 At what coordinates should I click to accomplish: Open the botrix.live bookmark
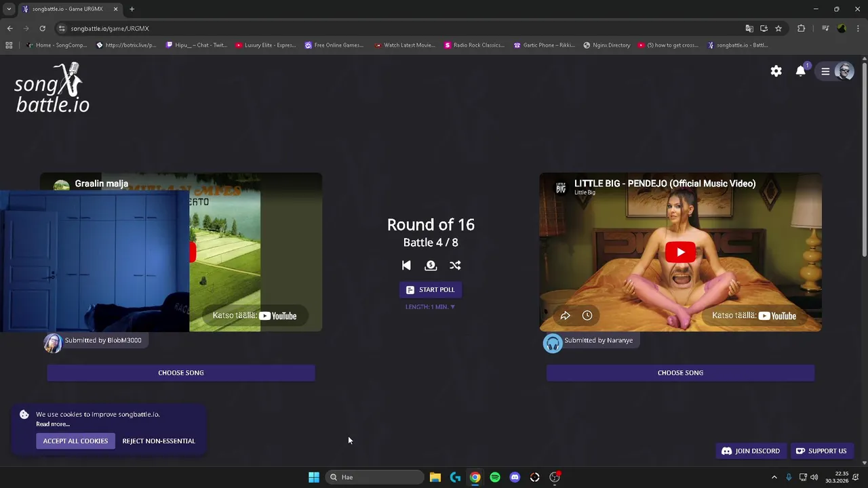(127, 45)
